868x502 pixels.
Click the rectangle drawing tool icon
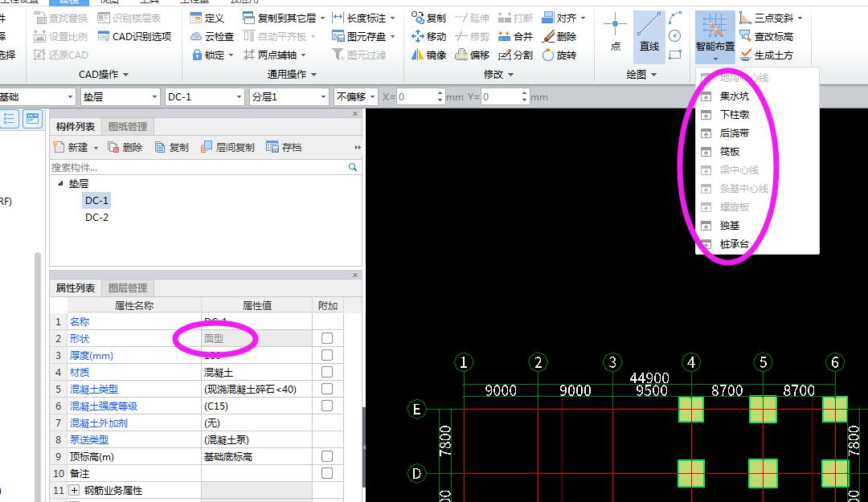coord(675,55)
